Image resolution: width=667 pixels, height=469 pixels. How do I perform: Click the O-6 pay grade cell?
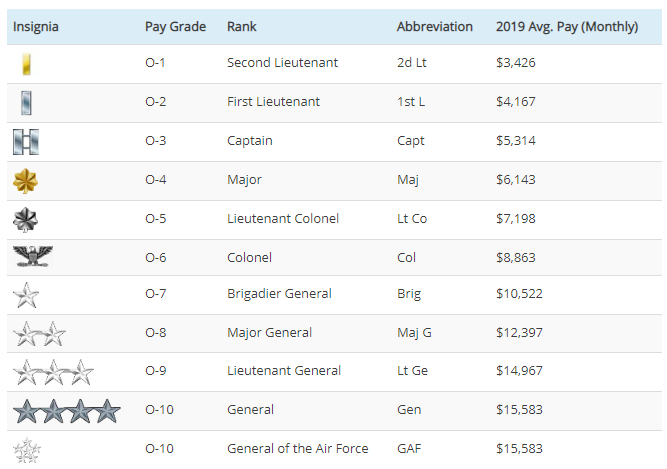(158, 257)
